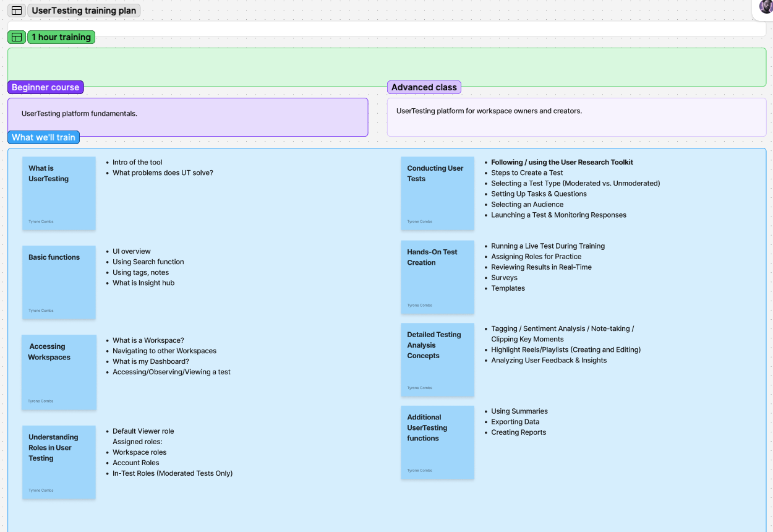The width and height of the screenshot is (773, 532).
Task: Select the Surveys bullet
Action: click(x=504, y=277)
